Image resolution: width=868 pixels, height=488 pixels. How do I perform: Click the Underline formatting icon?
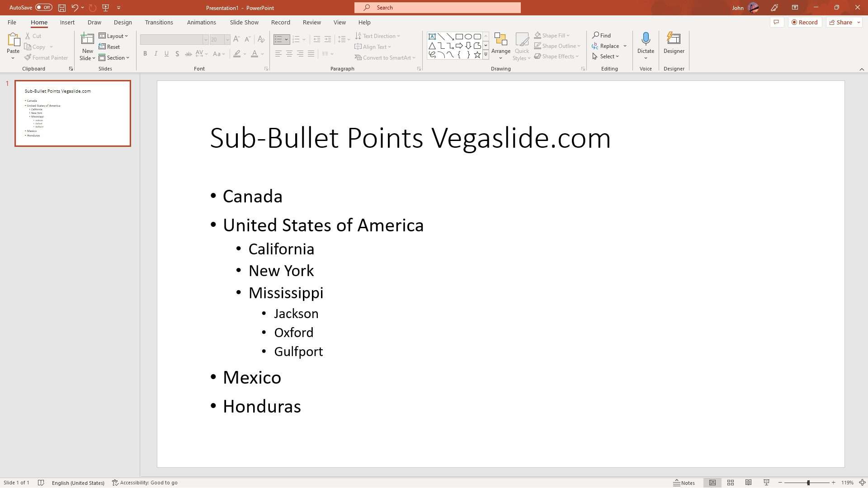click(x=166, y=54)
